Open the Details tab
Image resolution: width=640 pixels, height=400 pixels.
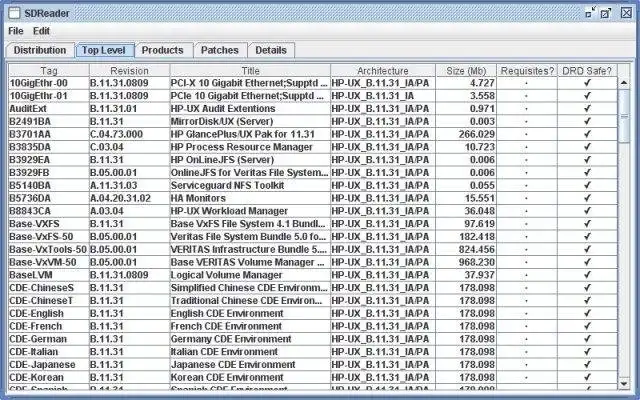(x=271, y=50)
